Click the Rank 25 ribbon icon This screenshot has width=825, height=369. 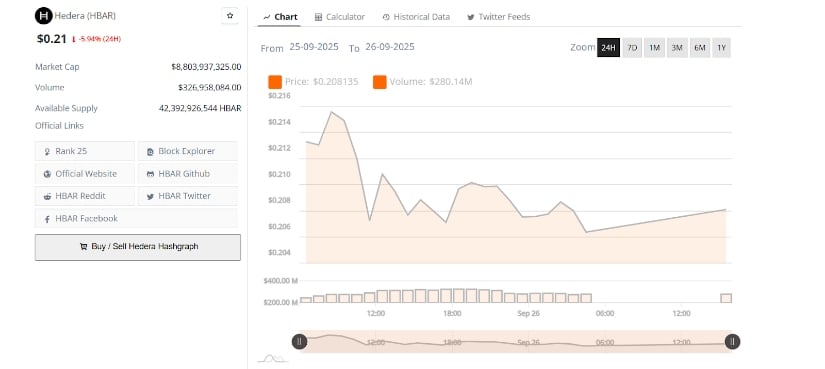click(47, 152)
